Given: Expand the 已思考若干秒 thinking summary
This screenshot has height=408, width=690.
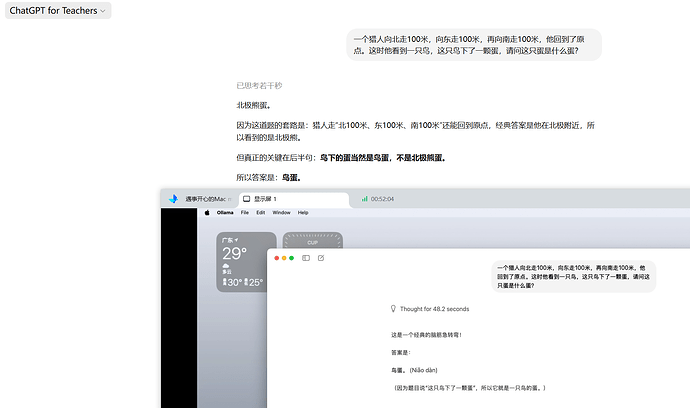Looking at the screenshot, I should [x=259, y=85].
